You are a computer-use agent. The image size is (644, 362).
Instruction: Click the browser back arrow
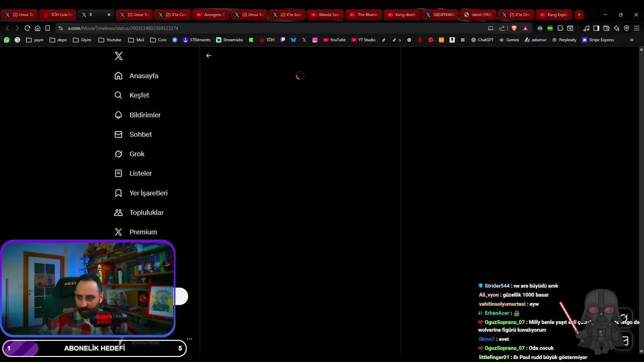pos(7,28)
